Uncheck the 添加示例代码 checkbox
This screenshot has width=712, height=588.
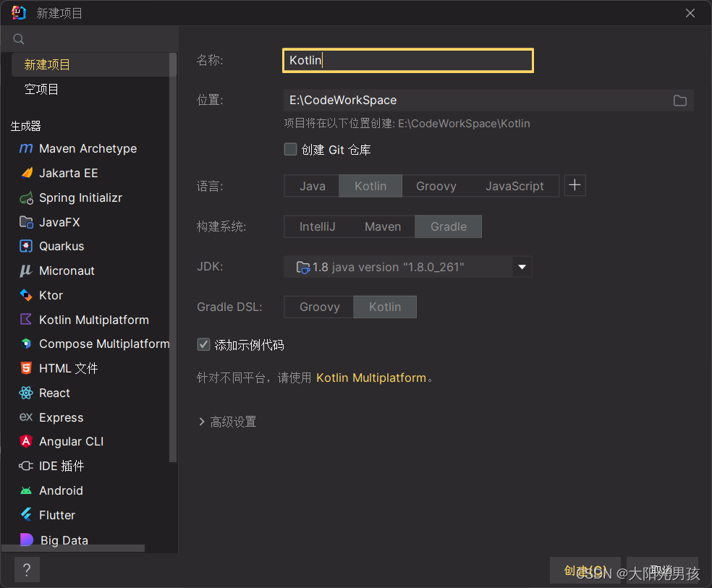click(x=203, y=344)
